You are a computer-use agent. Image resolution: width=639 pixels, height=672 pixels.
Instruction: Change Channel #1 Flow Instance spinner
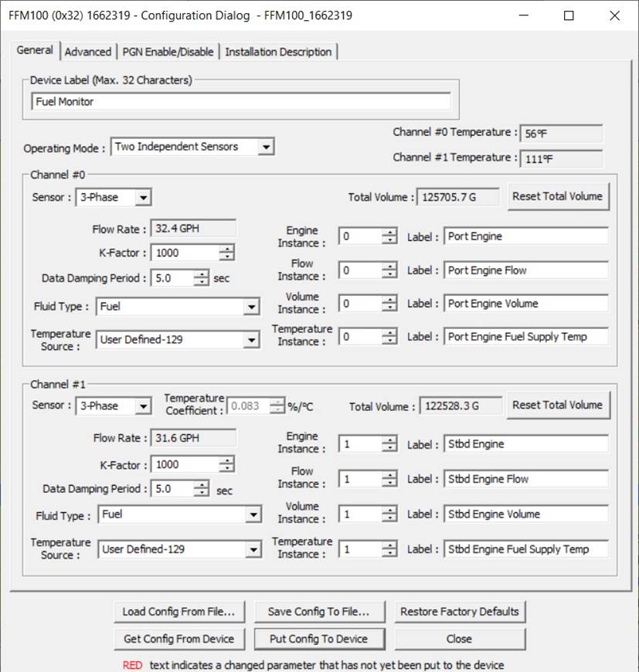click(x=390, y=480)
